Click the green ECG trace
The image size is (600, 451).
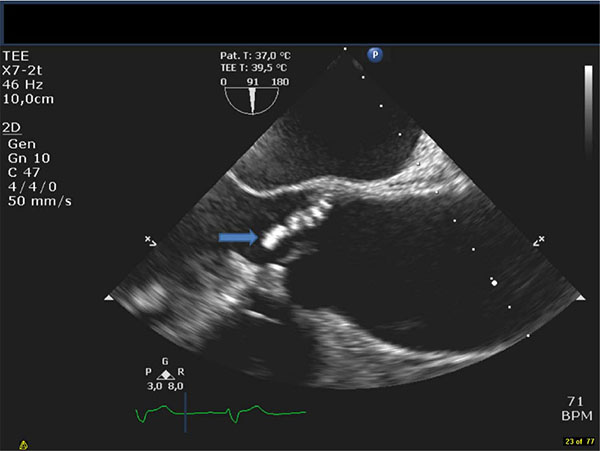click(221, 414)
